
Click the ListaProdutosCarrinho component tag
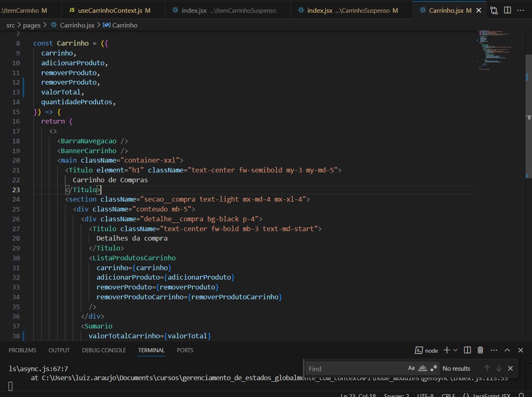pos(134,258)
